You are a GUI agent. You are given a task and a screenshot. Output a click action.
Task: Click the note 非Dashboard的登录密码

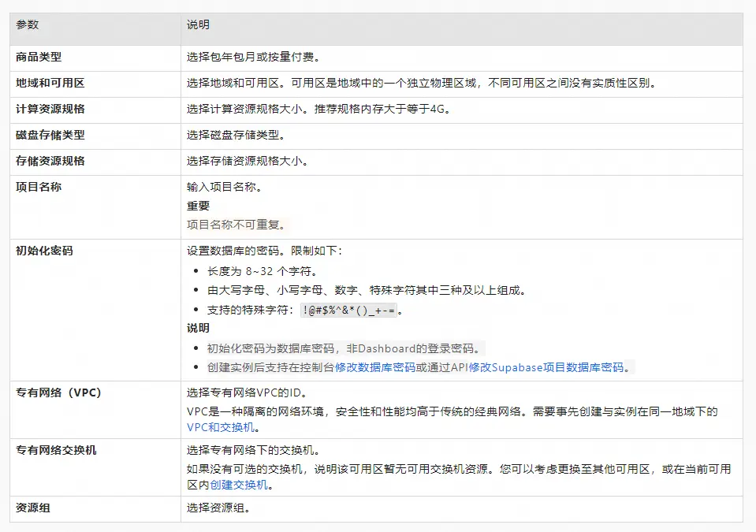[x=413, y=349]
